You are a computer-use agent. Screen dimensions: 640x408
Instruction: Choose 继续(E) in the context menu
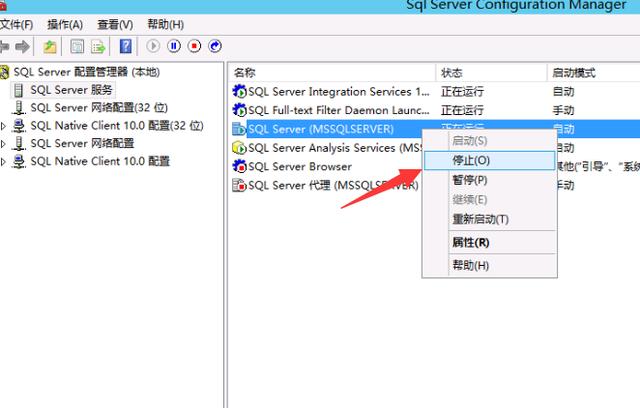pyautogui.click(x=489, y=200)
